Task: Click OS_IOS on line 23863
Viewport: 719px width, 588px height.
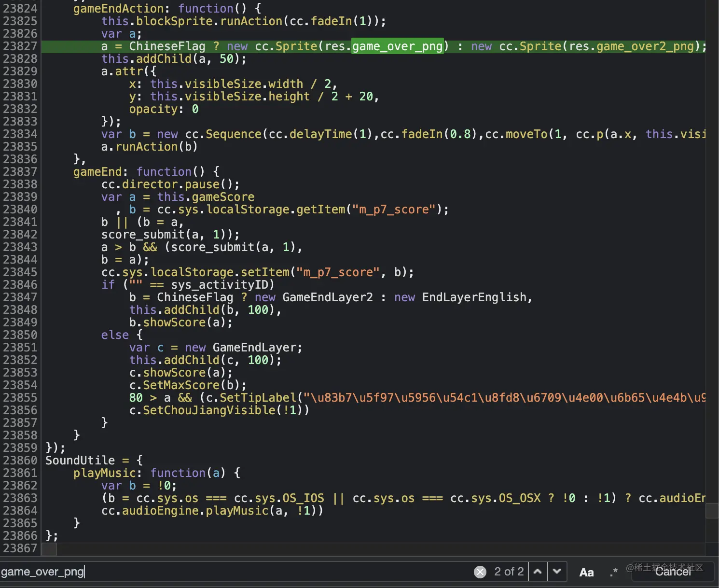Action: 304,498
